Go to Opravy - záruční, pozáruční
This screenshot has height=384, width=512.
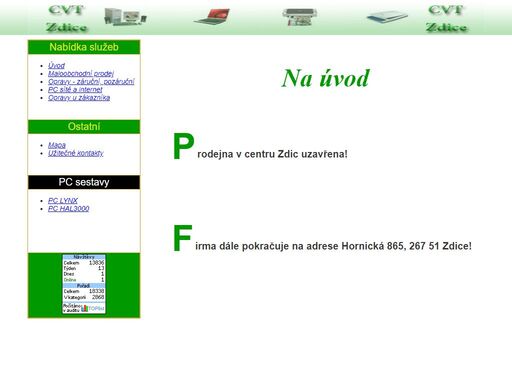91,81
